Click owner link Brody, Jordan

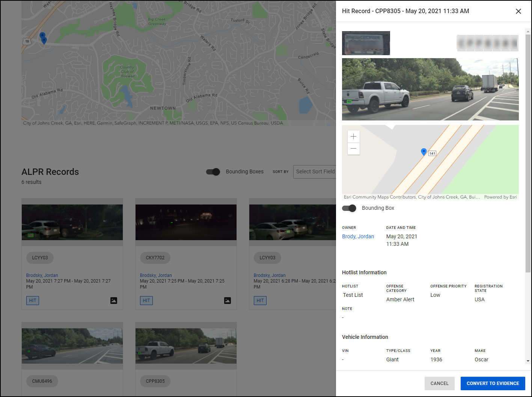click(358, 236)
